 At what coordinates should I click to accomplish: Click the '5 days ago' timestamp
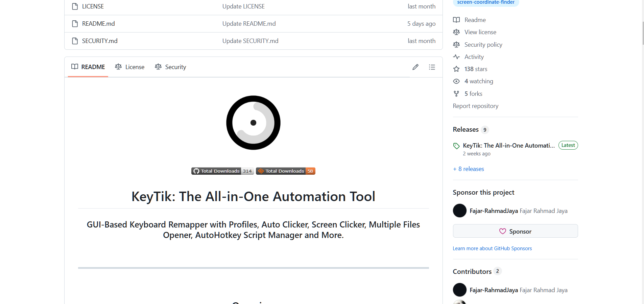pos(421,24)
